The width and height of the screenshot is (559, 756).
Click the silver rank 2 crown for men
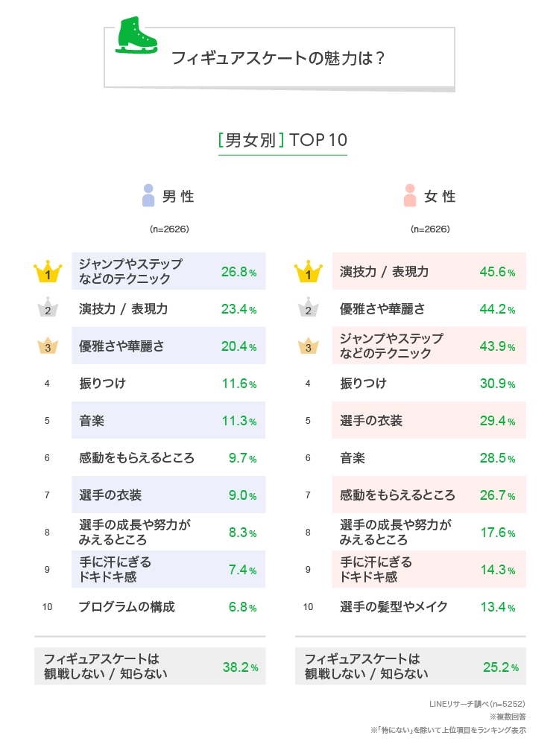tap(48, 308)
